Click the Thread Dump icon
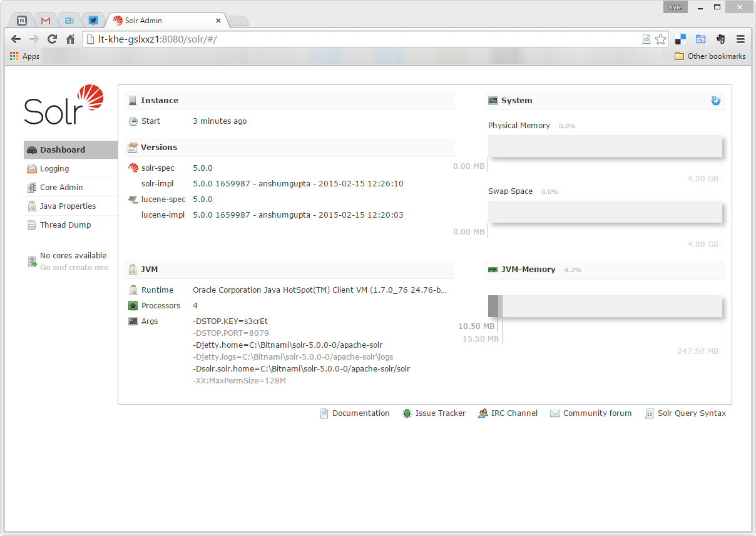Viewport: 756px width, 536px height. tap(32, 225)
